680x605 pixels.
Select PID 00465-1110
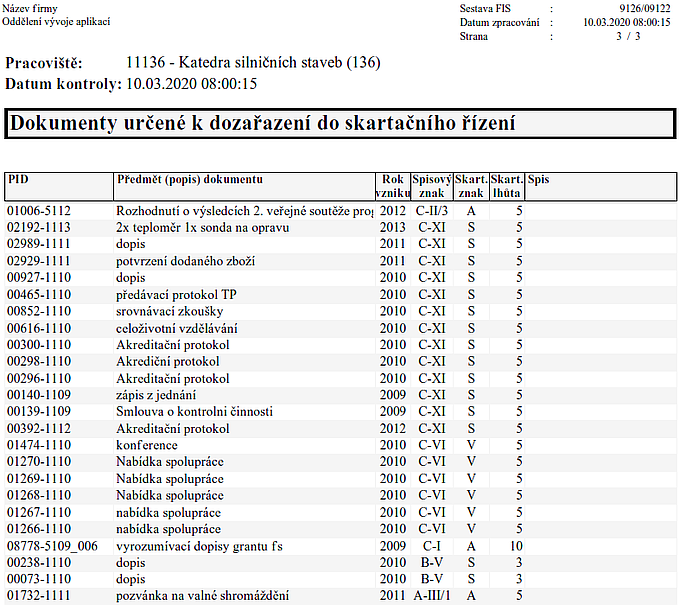point(39,295)
